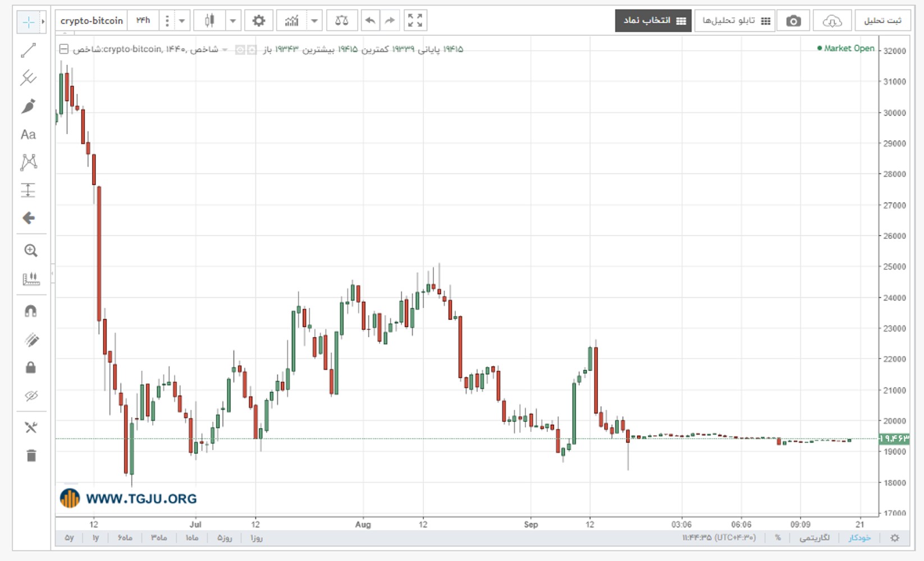Select the price range measurement tool
Viewport: 924px width, 561px height.
pyautogui.click(x=28, y=190)
